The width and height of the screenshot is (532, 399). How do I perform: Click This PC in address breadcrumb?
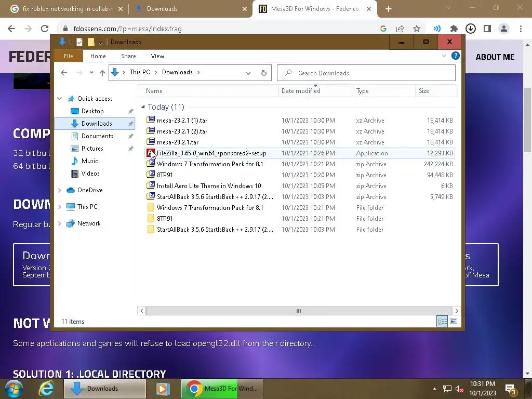[x=139, y=72]
